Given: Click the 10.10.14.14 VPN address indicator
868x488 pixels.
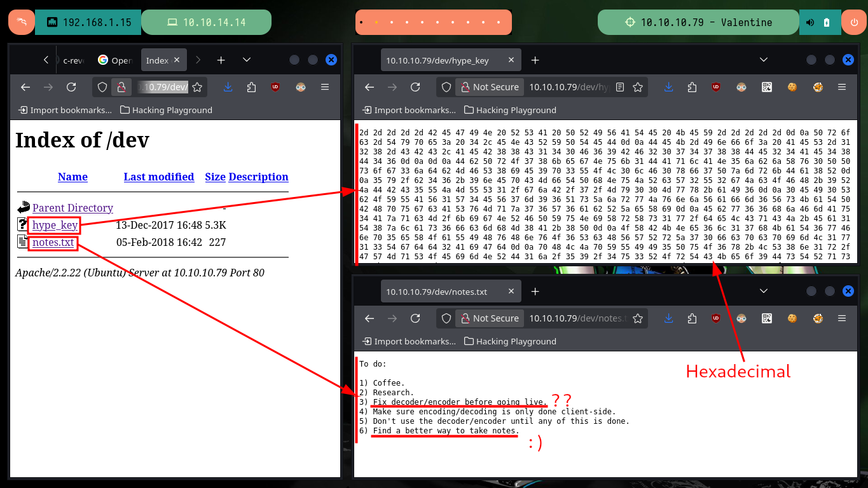Looking at the screenshot, I should pos(206,22).
